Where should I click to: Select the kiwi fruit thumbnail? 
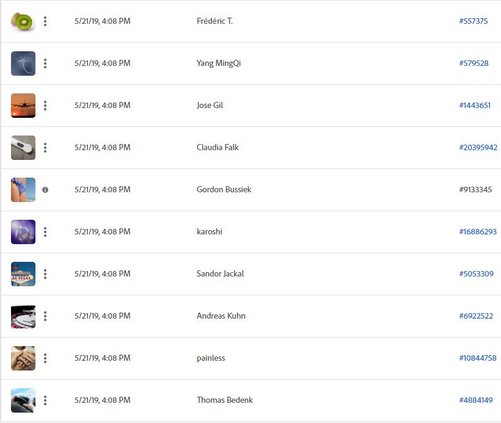(23, 21)
